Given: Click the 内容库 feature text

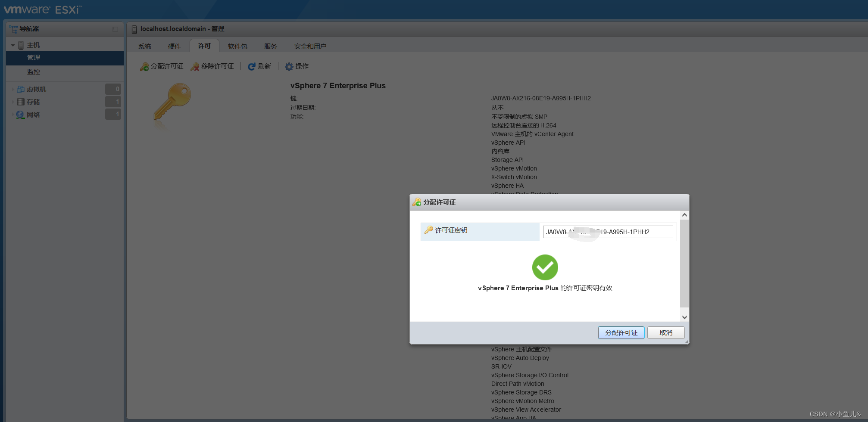Looking at the screenshot, I should 500,151.
